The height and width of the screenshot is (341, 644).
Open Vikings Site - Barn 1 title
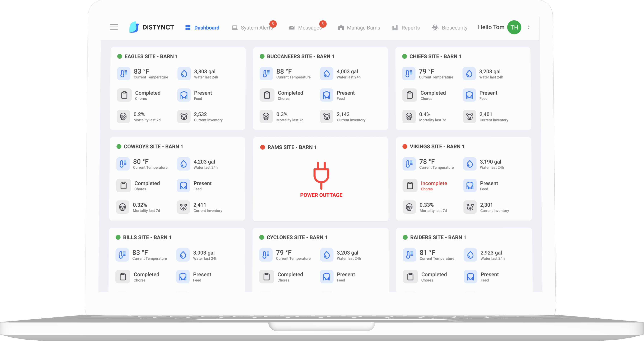point(437,147)
